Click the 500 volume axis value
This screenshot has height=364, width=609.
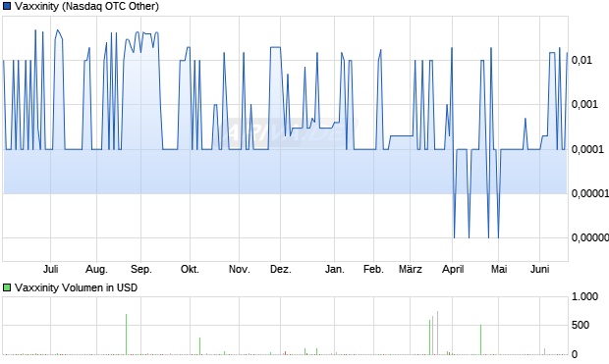[x=581, y=325]
